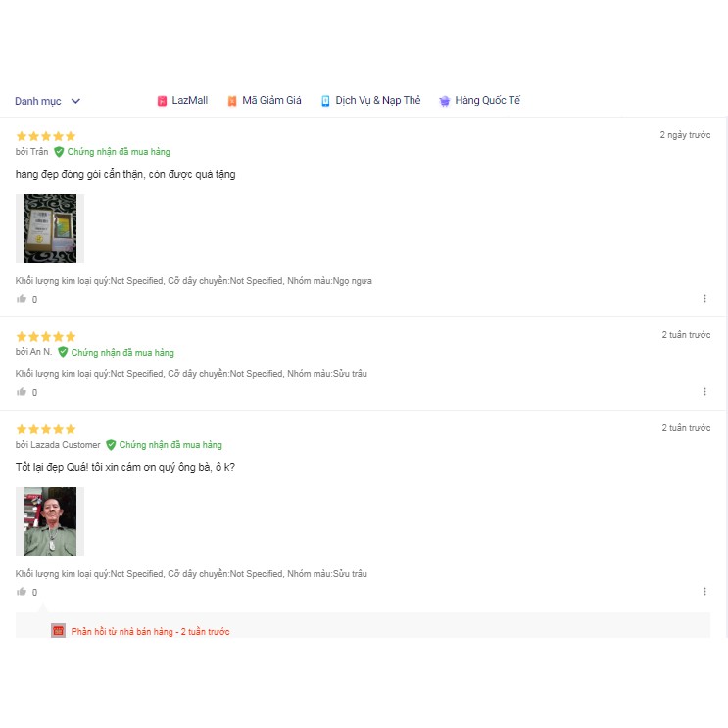Image resolution: width=728 pixels, height=728 pixels.
Task: Click the Mã Giảm Giá voucher icon
Action: [232, 101]
